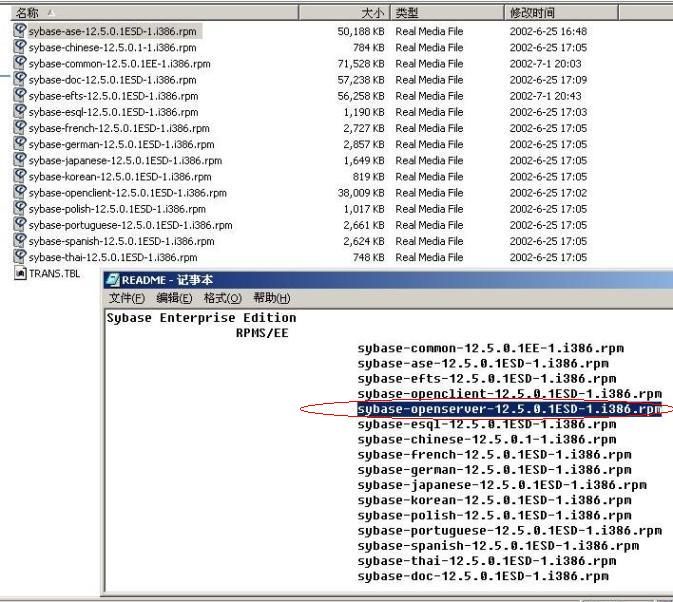
Task: Click the 'Sybase Enterprise Edition' heading in README
Action: tap(201, 318)
